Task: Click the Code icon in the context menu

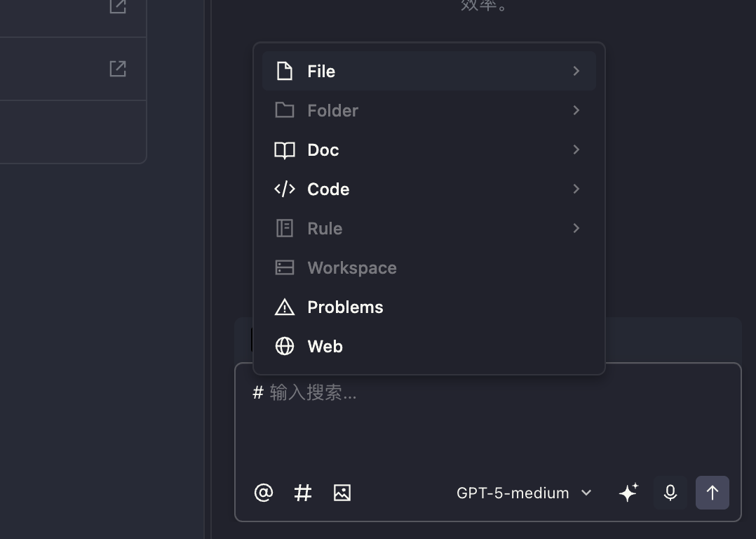Action: [284, 189]
